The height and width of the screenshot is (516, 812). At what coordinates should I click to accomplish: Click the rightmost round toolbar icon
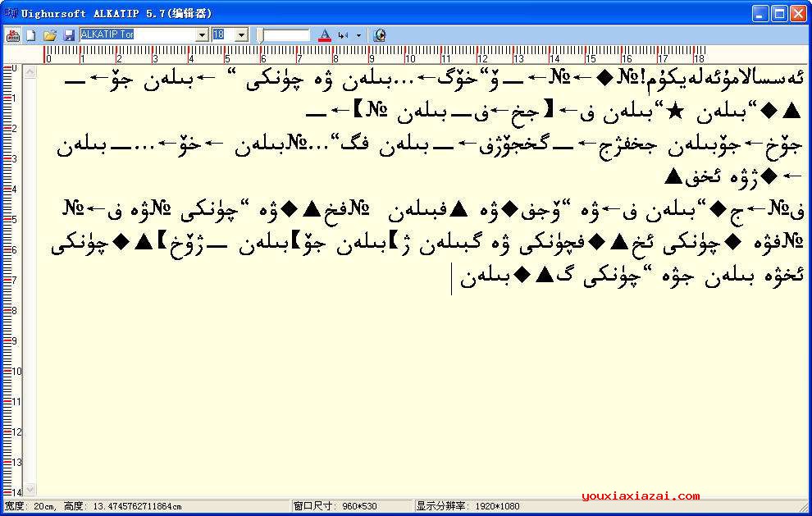pyautogui.click(x=379, y=35)
